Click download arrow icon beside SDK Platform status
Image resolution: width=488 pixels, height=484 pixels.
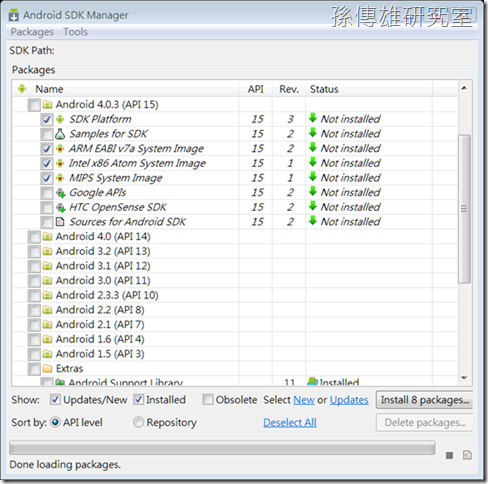point(313,118)
